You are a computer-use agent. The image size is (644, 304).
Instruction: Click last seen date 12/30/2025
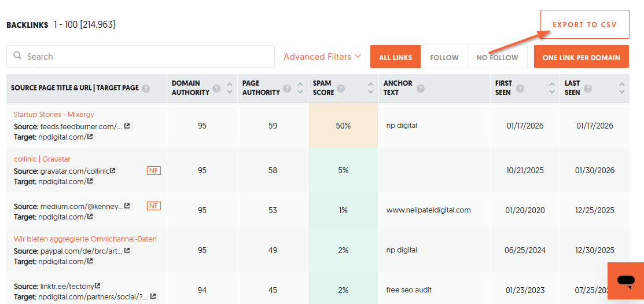[x=595, y=250]
